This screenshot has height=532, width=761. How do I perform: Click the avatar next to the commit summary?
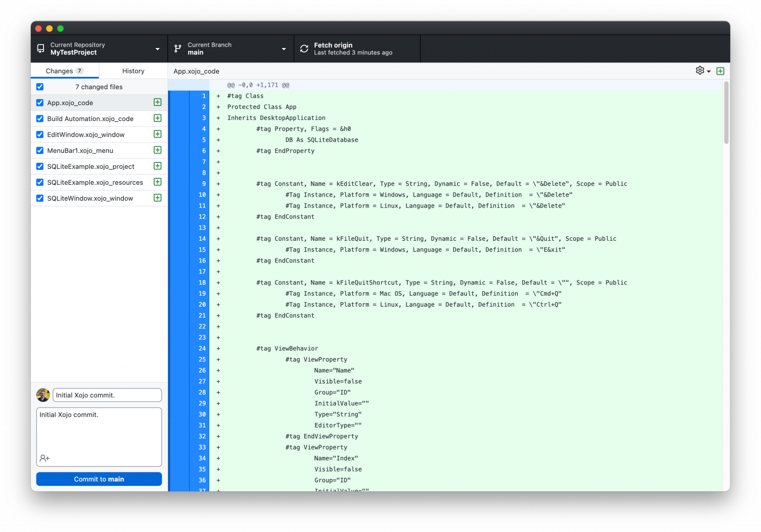click(x=43, y=395)
